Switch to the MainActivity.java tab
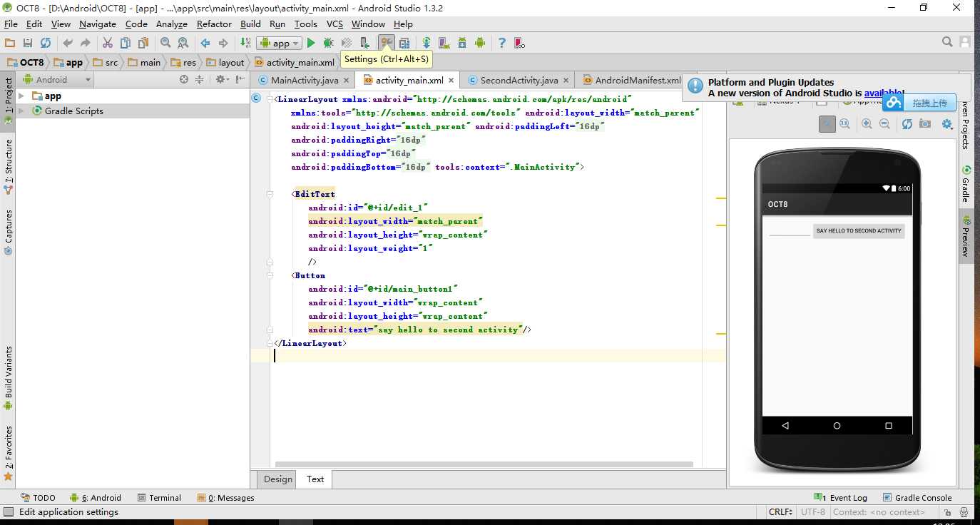980x525 pixels. pyautogui.click(x=305, y=81)
